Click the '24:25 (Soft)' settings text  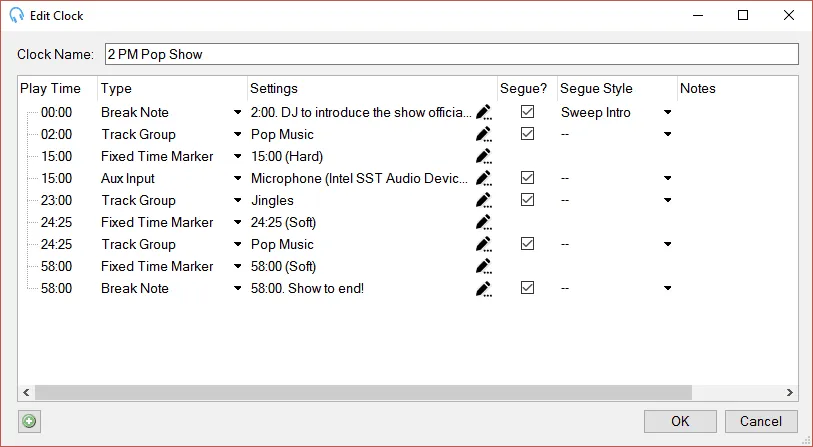284,222
